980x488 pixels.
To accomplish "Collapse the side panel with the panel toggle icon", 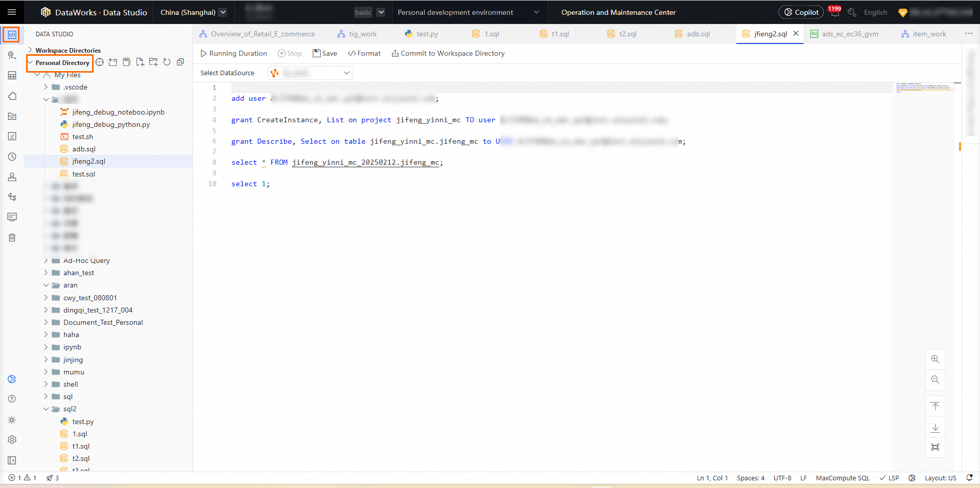I will coord(12,460).
